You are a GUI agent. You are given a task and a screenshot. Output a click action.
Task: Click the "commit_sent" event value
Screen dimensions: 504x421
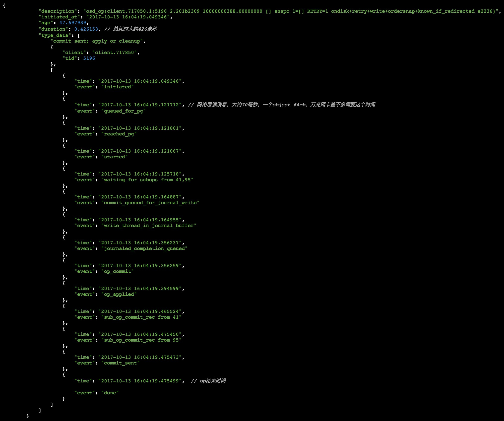[x=120, y=363]
